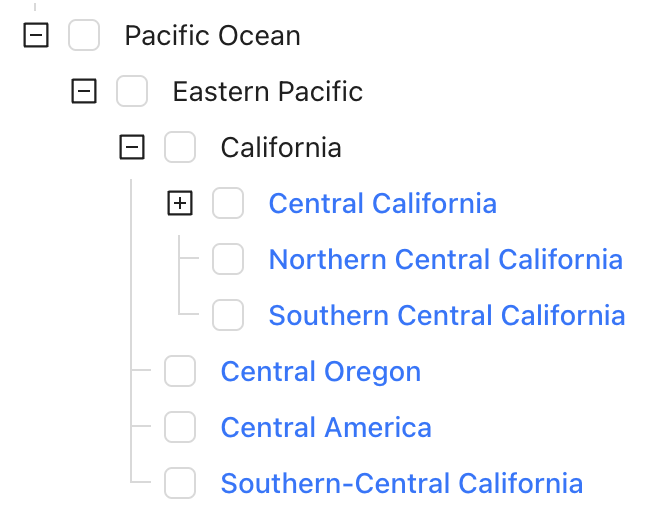Open the Southern Central California link
Screen dimensions: 656x532
(446, 316)
